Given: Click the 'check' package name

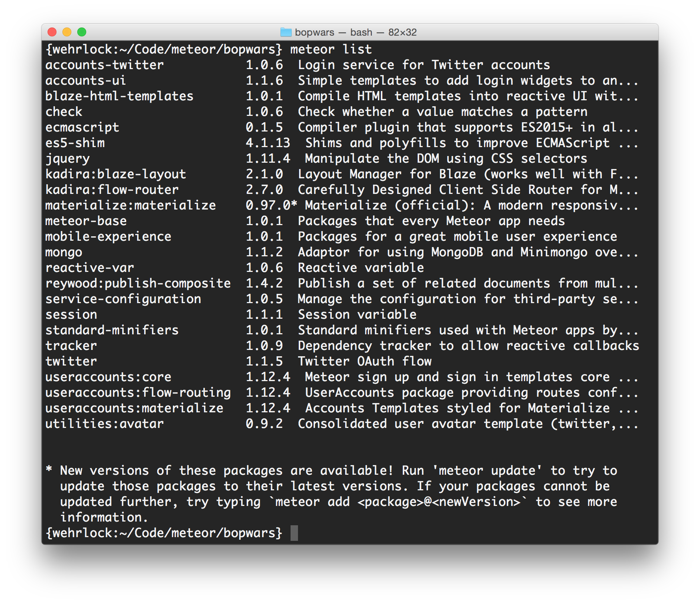Looking at the screenshot, I should (64, 112).
